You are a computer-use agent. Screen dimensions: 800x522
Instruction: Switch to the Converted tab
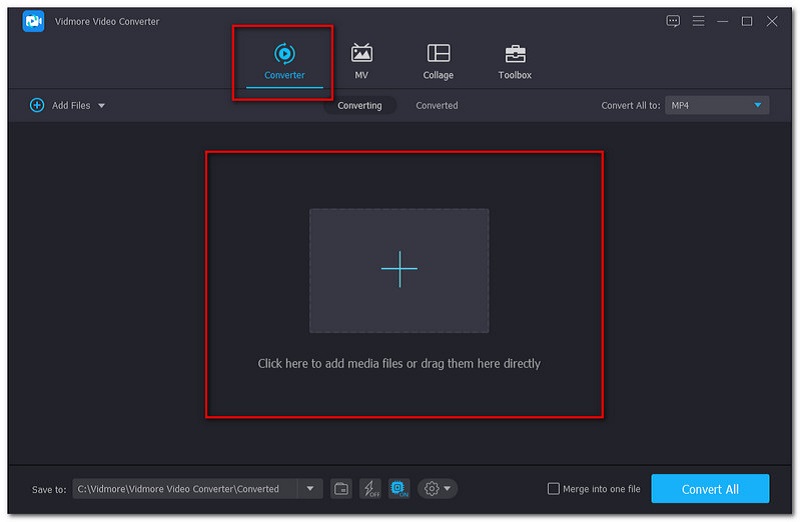pyautogui.click(x=437, y=105)
